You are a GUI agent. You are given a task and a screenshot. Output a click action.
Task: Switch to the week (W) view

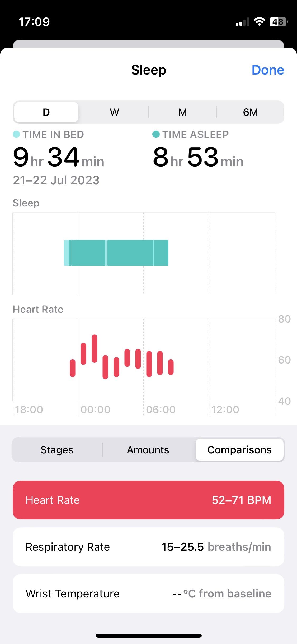coord(114,112)
